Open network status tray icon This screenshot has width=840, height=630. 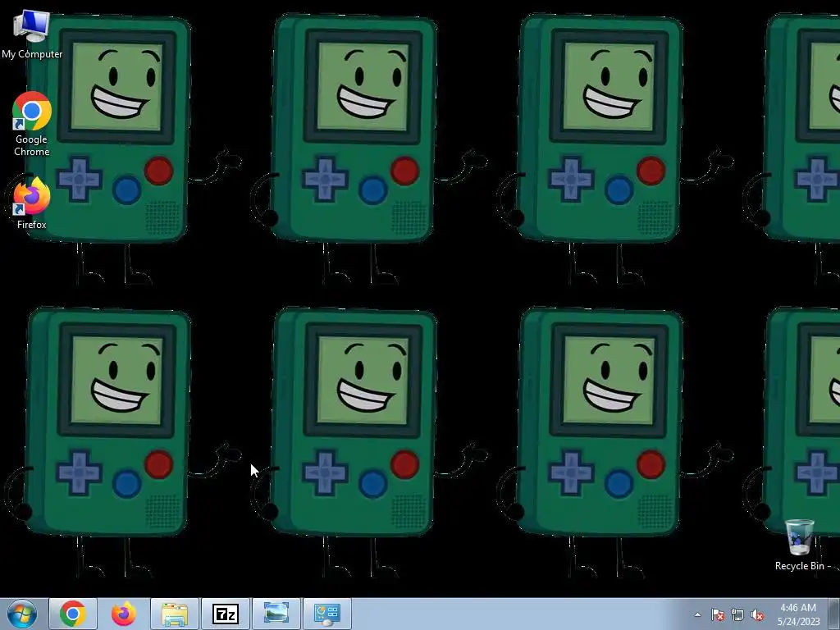737,614
